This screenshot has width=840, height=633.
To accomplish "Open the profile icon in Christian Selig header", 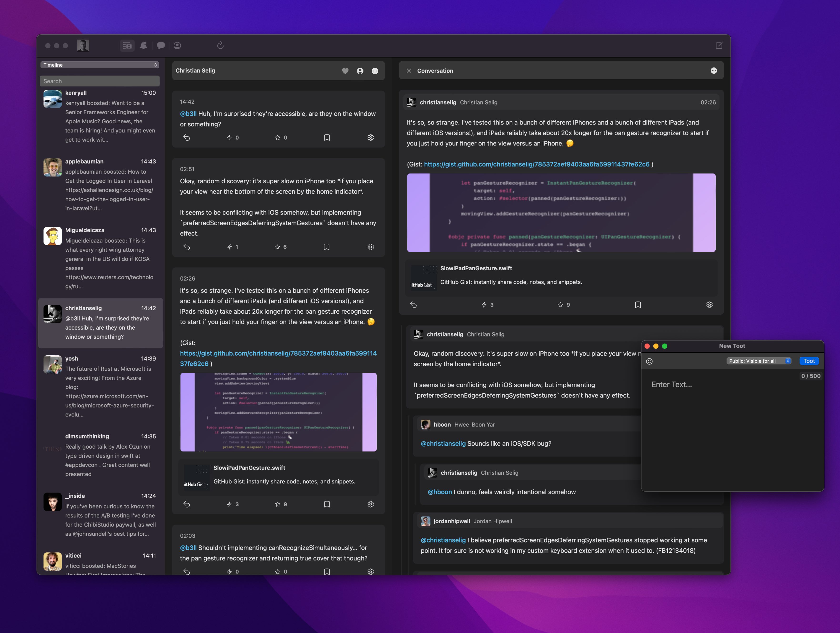I will (360, 71).
